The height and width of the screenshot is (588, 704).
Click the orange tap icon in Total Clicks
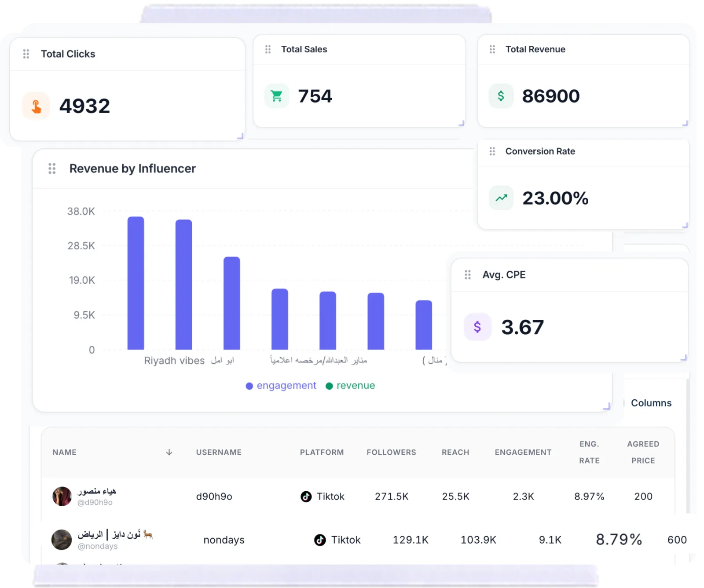[x=36, y=106]
